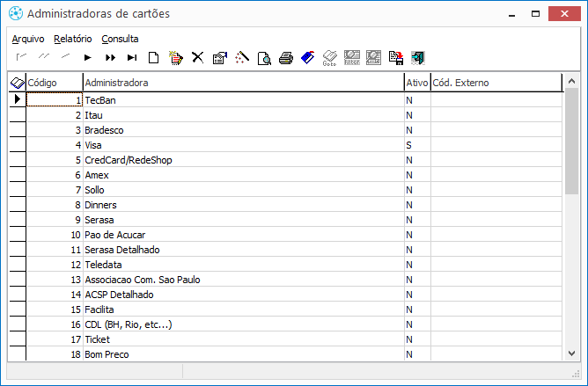588x386 pixels.
Task: Open the Arquivo menu
Action: 28,39
